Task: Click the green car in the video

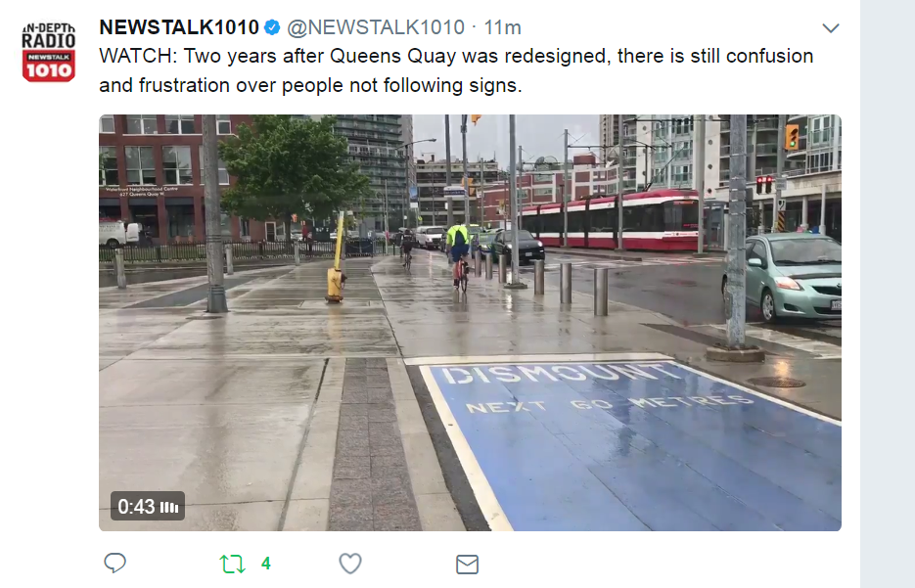Action: pos(782,277)
